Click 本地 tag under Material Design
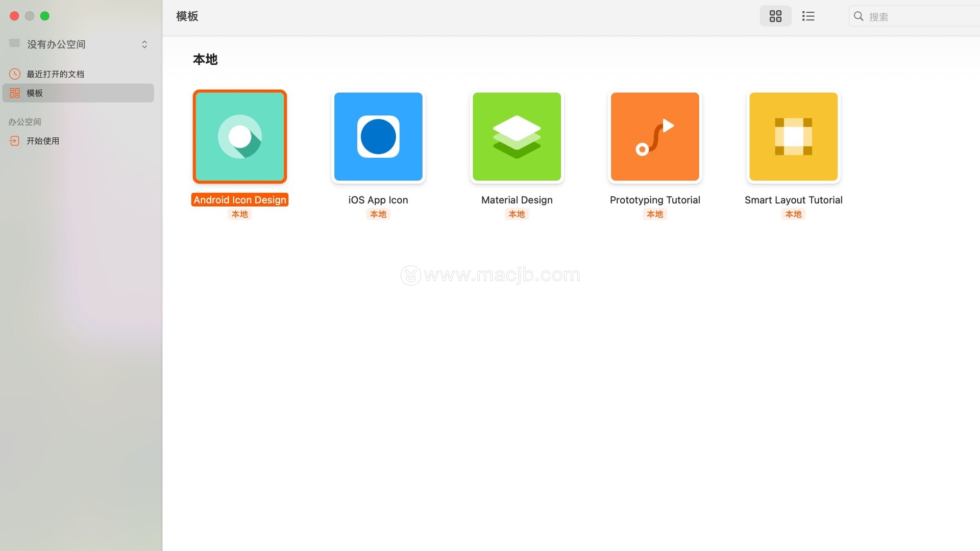 (517, 214)
